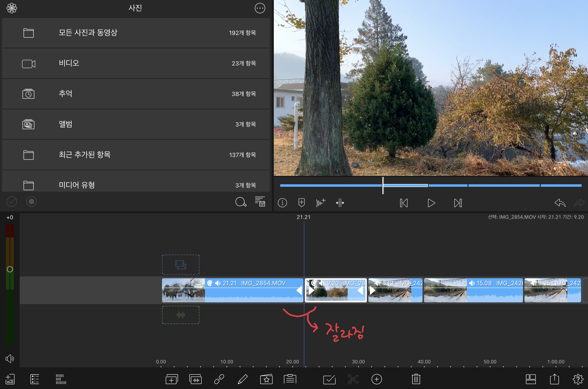Play the video preview
Image resolution: width=588 pixels, height=389 pixels.
431,203
